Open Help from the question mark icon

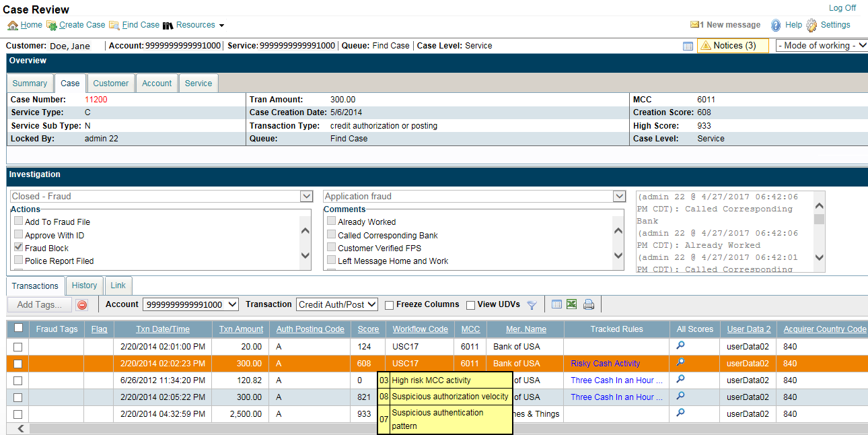pos(776,26)
